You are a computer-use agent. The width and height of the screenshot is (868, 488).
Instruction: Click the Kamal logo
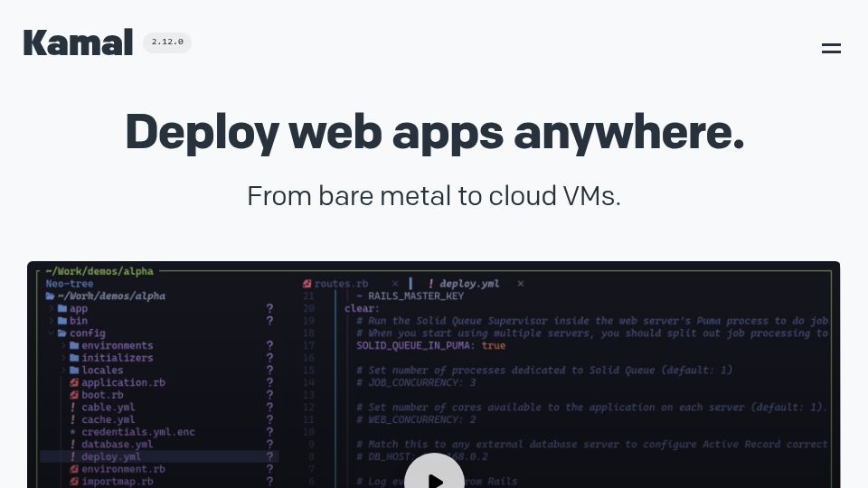pos(78,42)
